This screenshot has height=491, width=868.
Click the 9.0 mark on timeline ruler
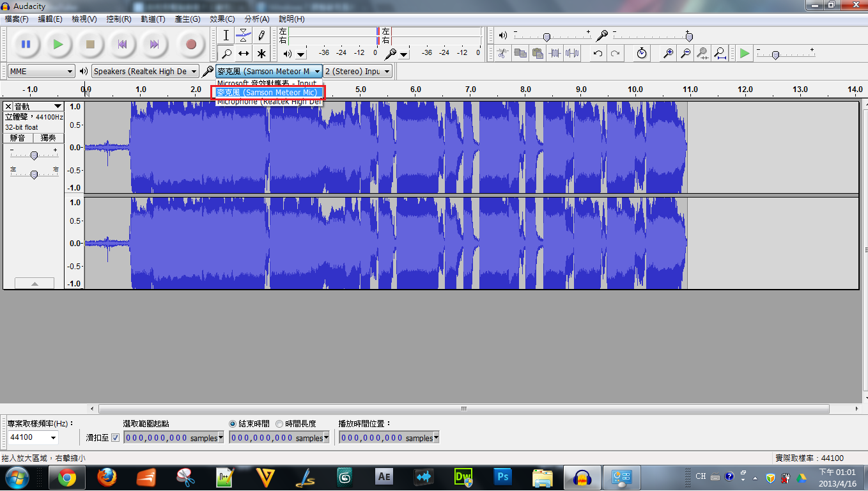click(x=580, y=90)
